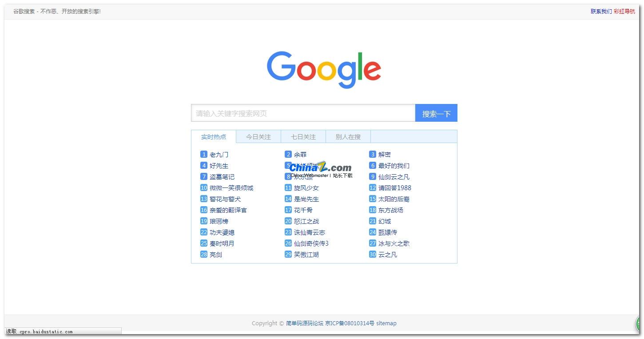This screenshot has height=339, width=644.
Task: Open 太阳的后裔 search term
Action: [x=394, y=199]
